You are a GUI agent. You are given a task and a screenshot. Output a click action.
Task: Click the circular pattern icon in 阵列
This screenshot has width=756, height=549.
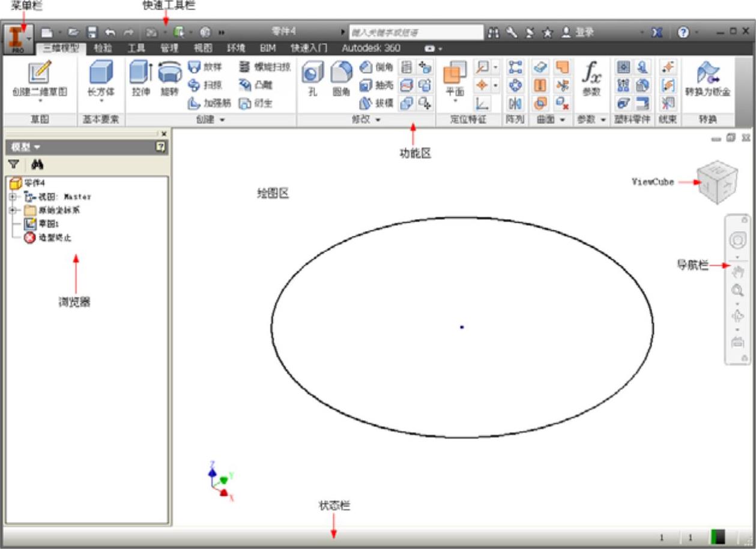pyautogui.click(x=515, y=85)
